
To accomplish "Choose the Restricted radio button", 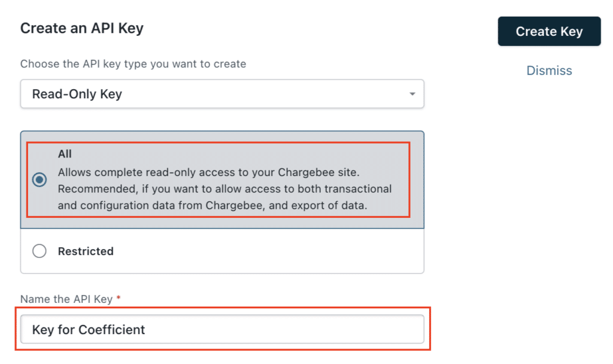I will coord(40,251).
